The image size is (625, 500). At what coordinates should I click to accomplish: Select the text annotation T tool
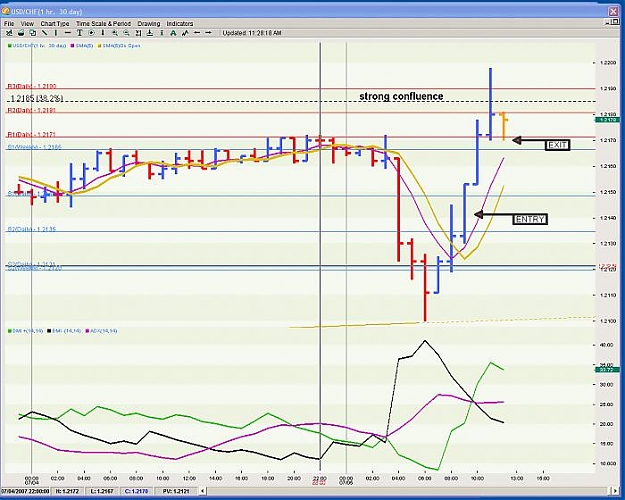click(x=79, y=33)
